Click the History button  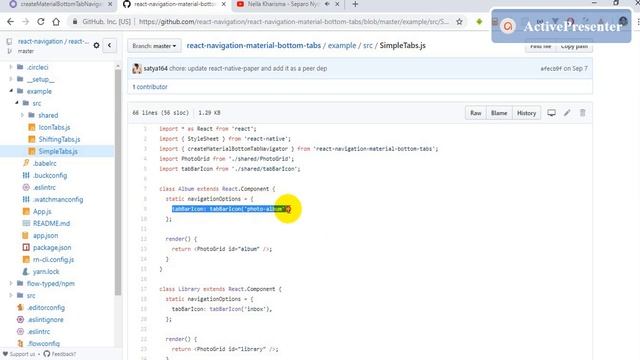[526, 113]
